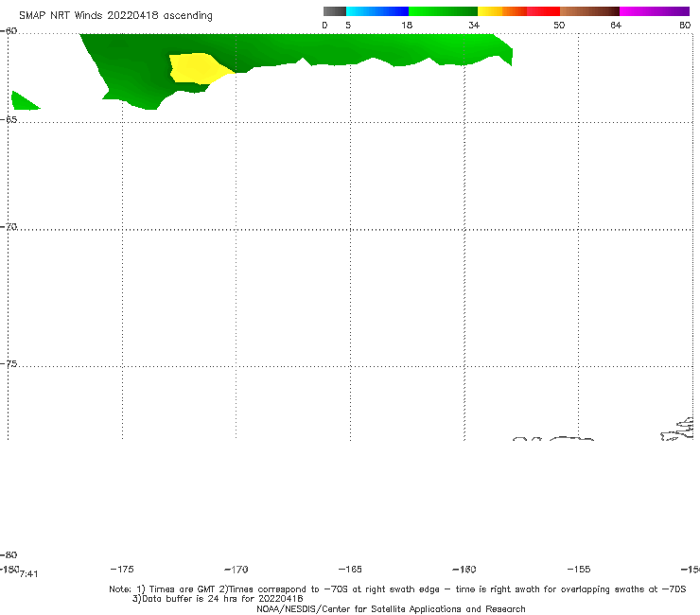The width and height of the screenshot is (700, 615).
Task: Click the latitude label "-65"
Action: (9, 120)
